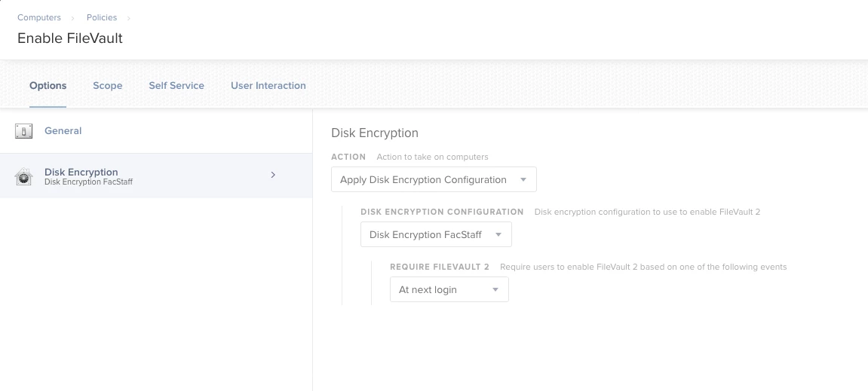Switch to the Options tab
The width and height of the screenshot is (868, 391).
tap(48, 85)
